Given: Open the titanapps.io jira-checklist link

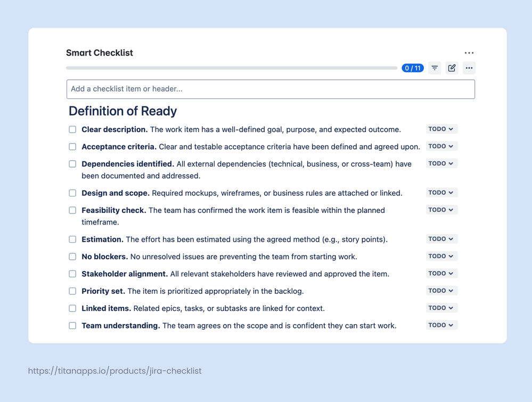Looking at the screenshot, I should pyautogui.click(x=115, y=371).
